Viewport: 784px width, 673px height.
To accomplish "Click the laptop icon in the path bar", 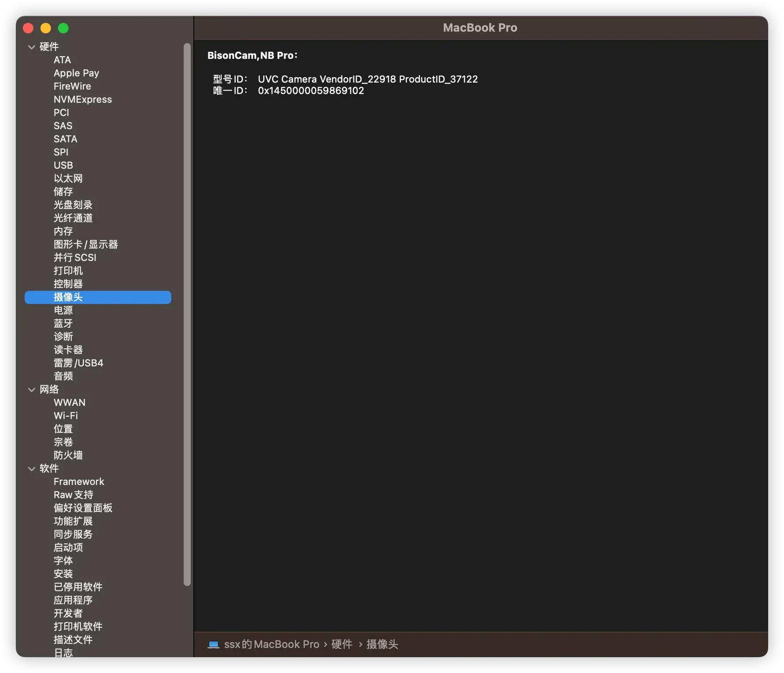I will click(214, 644).
